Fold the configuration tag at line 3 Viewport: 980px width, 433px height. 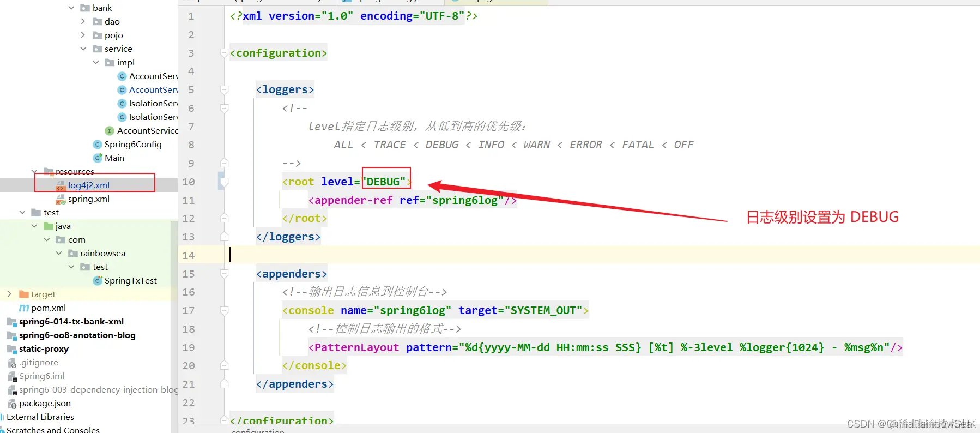224,53
